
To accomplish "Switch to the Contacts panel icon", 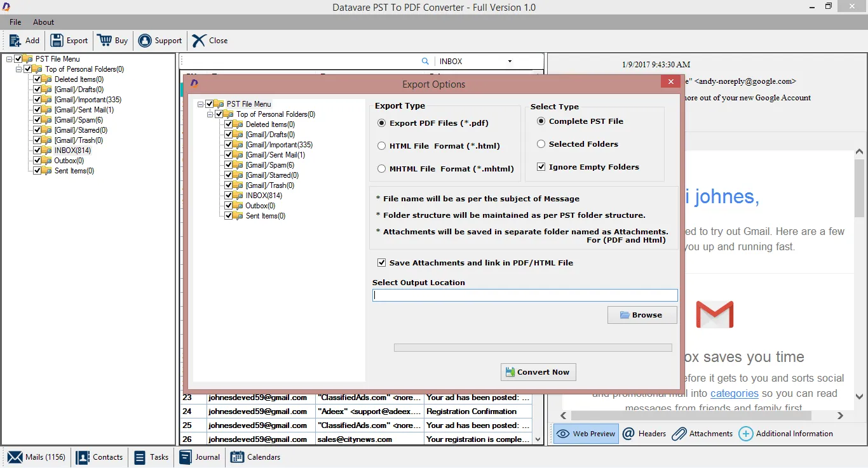I will coord(83,457).
